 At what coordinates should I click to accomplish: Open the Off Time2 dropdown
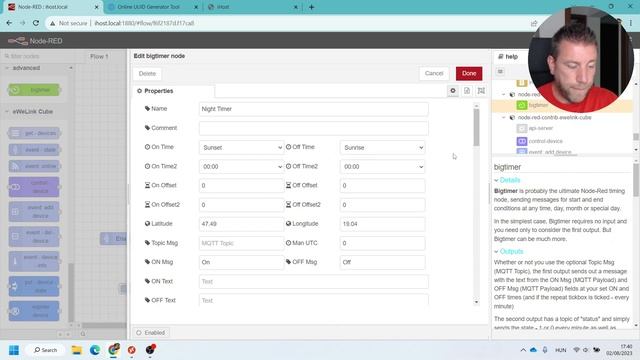tap(382, 167)
